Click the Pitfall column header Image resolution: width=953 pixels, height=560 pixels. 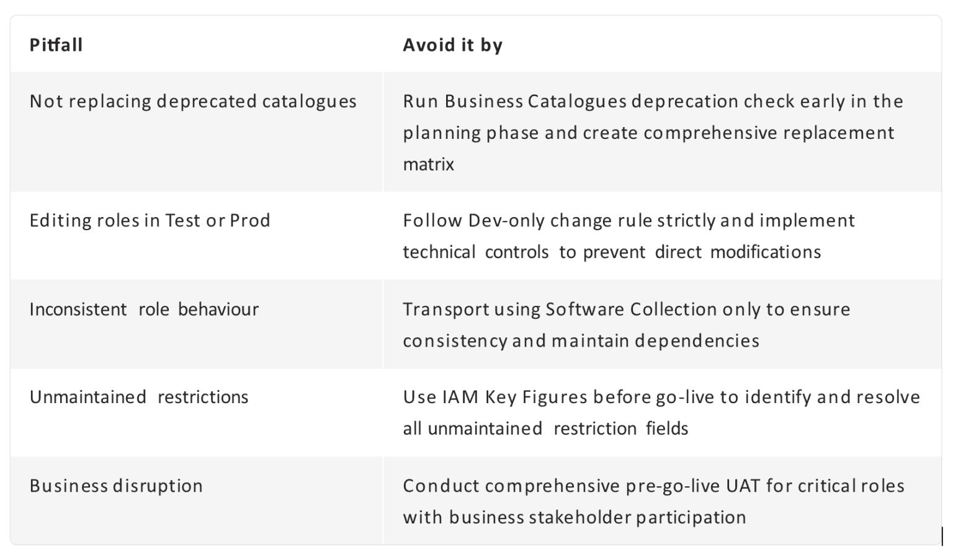coord(56,45)
